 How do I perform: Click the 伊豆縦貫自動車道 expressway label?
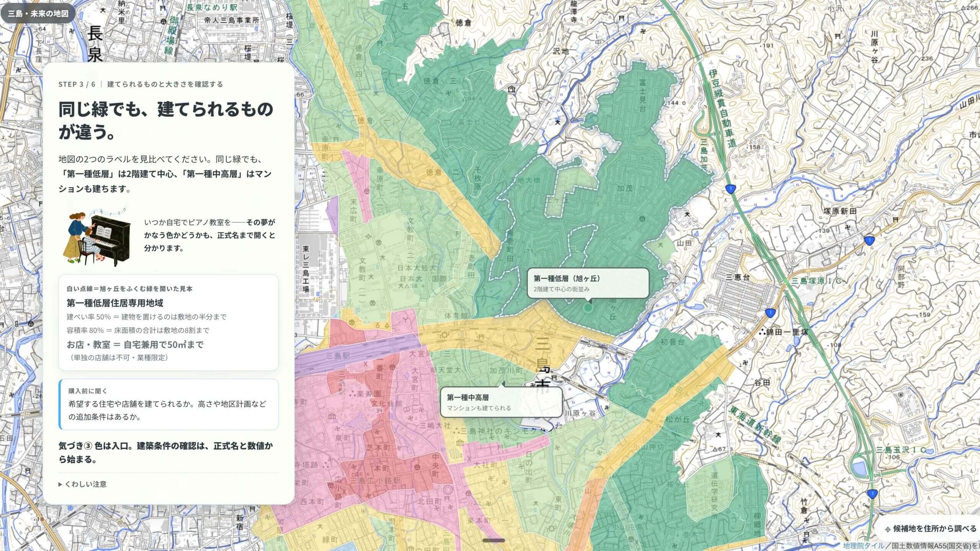point(722,109)
